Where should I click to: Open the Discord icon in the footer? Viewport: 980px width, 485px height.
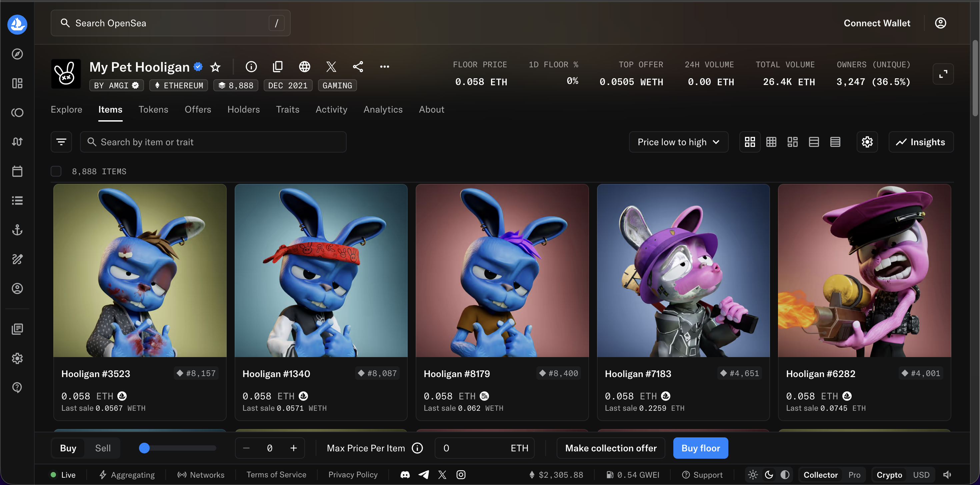tap(405, 475)
